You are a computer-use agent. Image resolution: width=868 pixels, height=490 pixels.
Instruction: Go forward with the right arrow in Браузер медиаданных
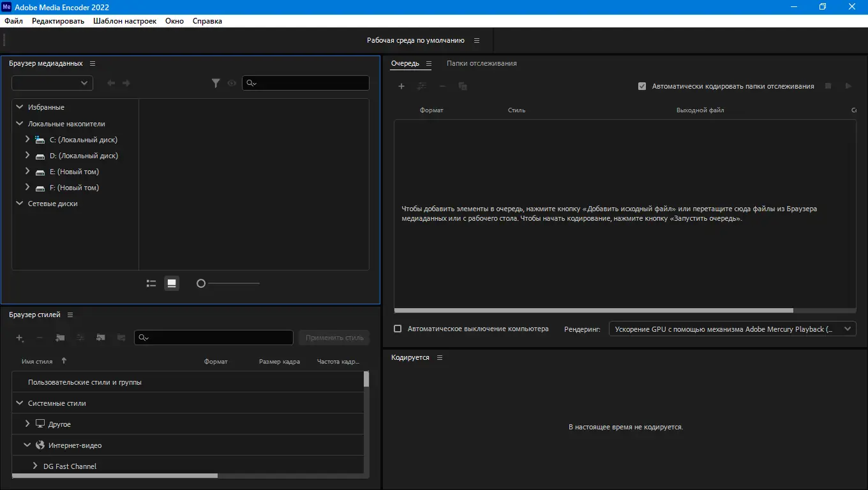[126, 83]
